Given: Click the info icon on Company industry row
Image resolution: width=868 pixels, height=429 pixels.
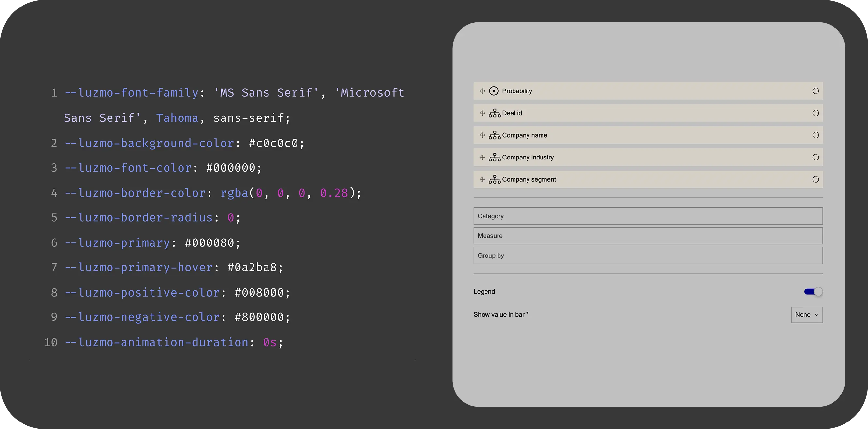Looking at the screenshot, I should pos(816,157).
